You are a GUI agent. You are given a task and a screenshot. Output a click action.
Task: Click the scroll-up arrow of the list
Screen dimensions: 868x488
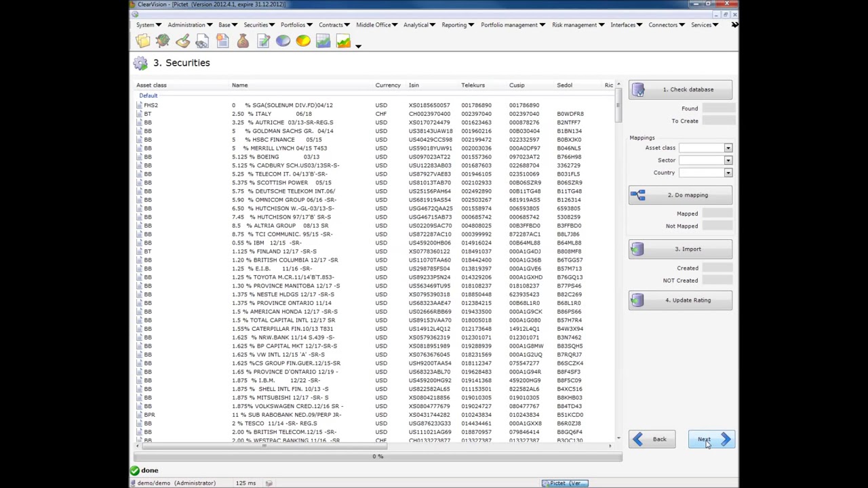point(618,85)
